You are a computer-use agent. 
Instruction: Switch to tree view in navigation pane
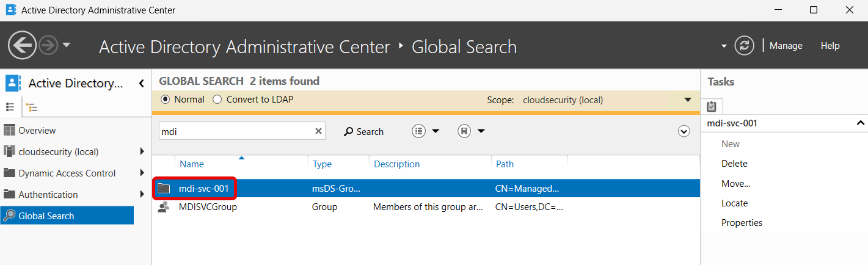(x=32, y=107)
